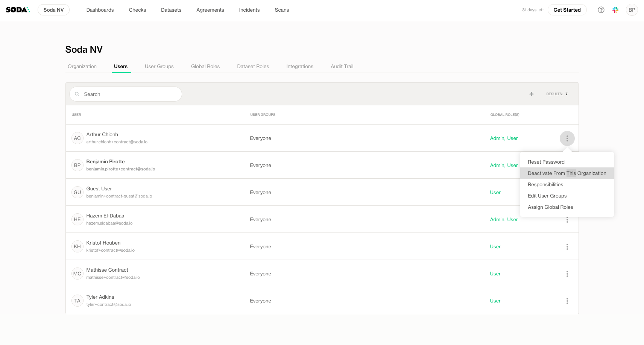Image resolution: width=644 pixels, height=345 pixels.
Task: Open the BP profile avatar menu
Action: click(632, 10)
